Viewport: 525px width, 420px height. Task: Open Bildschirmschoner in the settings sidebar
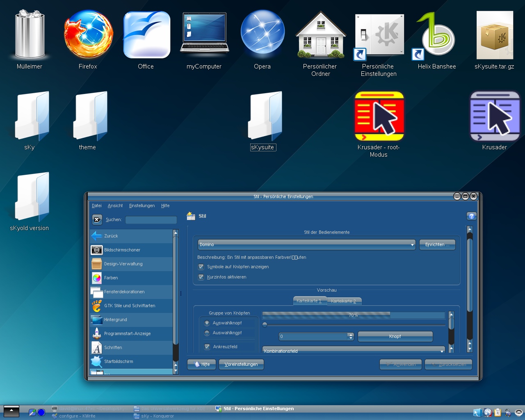(132, 250)
